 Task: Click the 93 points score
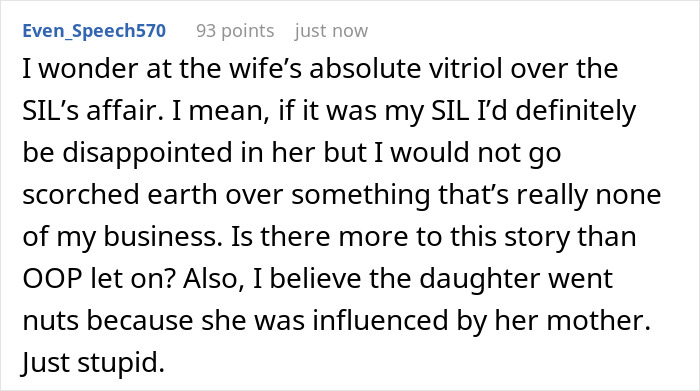[x=235, y=31]
